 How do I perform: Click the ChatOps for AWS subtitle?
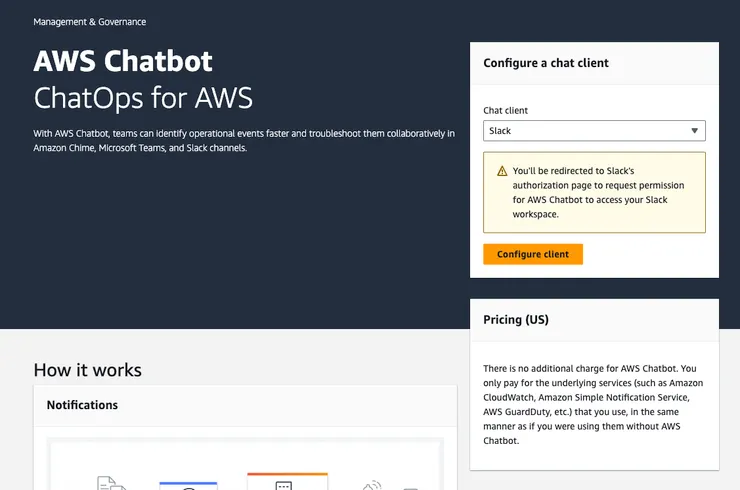point(143,98)
